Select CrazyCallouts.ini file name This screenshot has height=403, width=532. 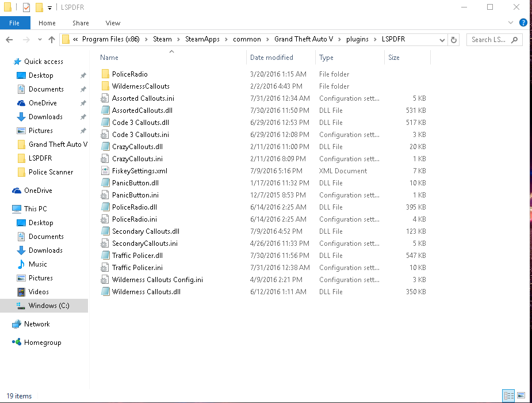(137, 158)
